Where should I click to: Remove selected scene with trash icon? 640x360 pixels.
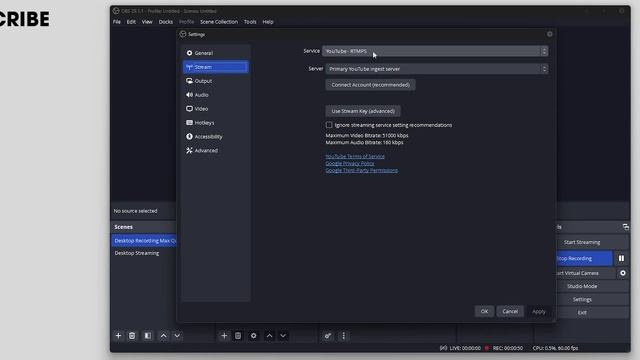point(132,336)
